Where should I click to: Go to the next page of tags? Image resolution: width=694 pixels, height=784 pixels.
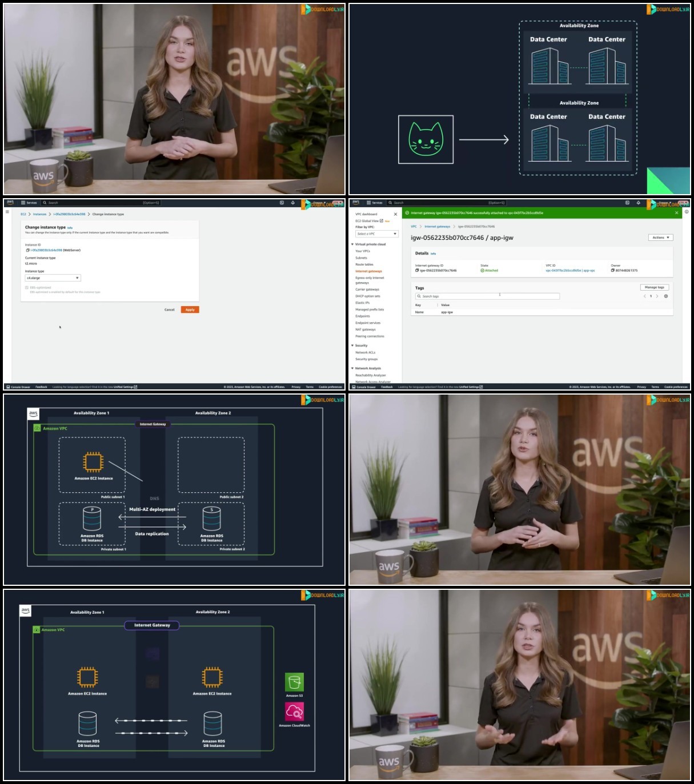tap(657, 296)
